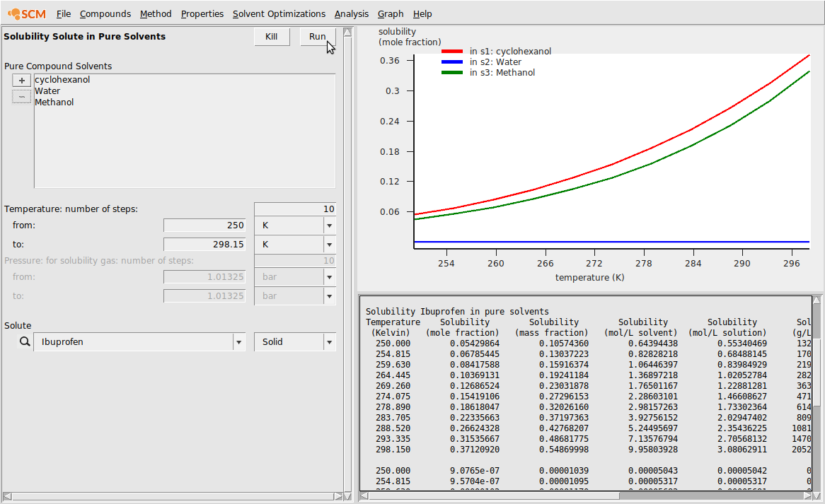
Task: Click the SCM logo icon
Action: tap(27, 13)
